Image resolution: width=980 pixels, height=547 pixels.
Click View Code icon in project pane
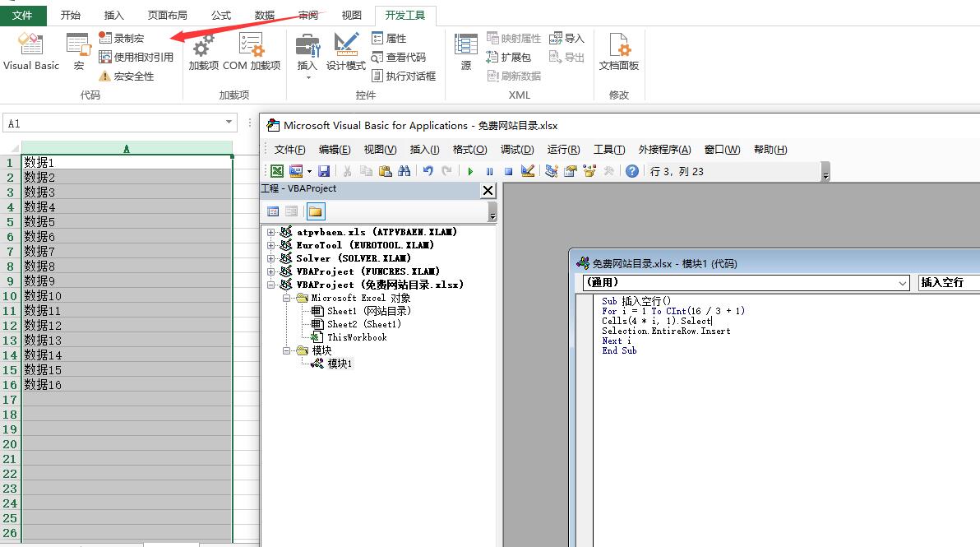[273, 211]
